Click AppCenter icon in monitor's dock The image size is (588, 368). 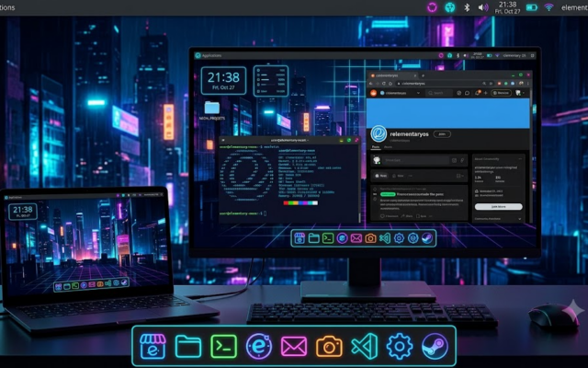coord(300,238)
